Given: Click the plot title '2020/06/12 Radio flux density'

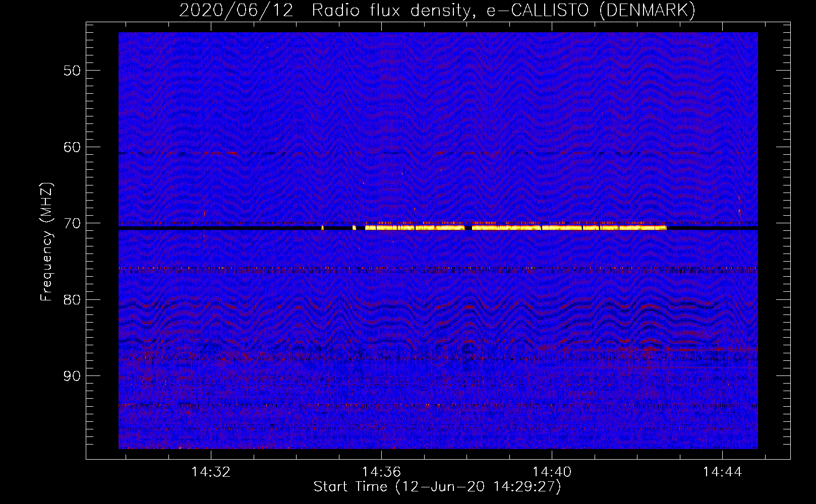Looking at the screenshot, I should 437,11.
